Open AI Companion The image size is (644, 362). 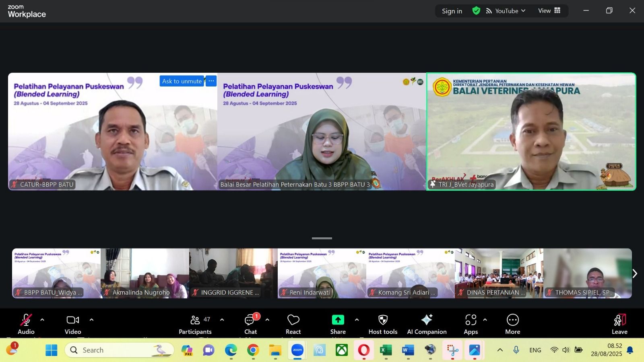tap(427, 324)
